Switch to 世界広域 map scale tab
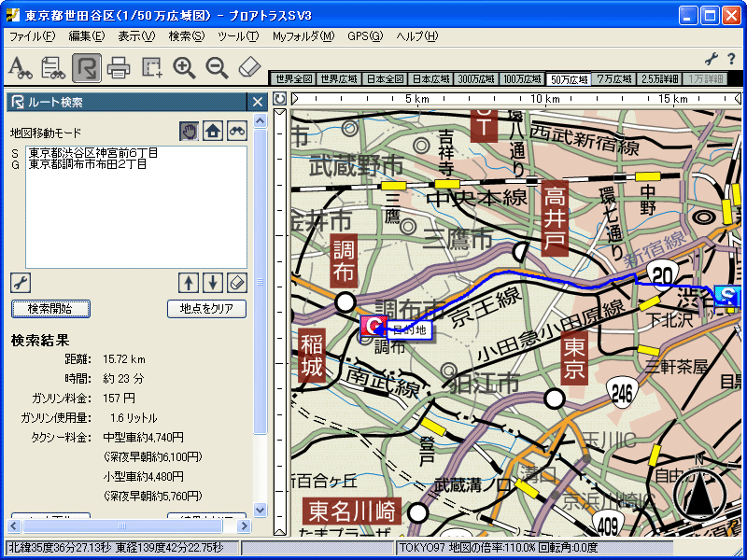747x560 pixels. tap(339, 79)
